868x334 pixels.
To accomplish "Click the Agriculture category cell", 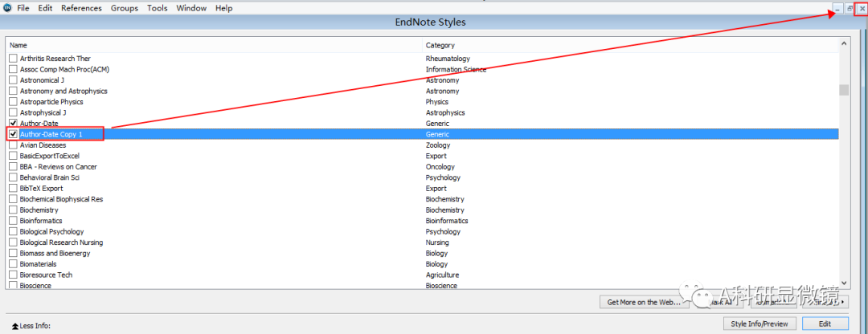I will pos(442,275).
